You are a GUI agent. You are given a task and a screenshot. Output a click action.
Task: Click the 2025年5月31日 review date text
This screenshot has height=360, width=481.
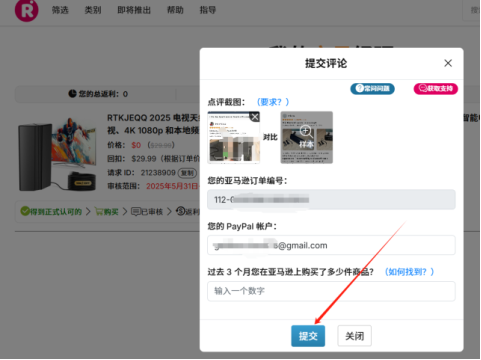coord(172,186)
